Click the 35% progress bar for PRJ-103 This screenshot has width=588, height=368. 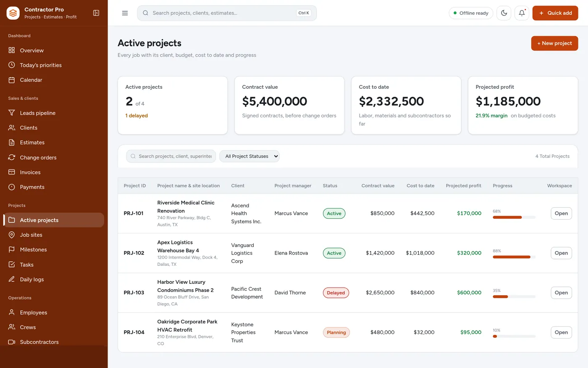tap(514, 297)
